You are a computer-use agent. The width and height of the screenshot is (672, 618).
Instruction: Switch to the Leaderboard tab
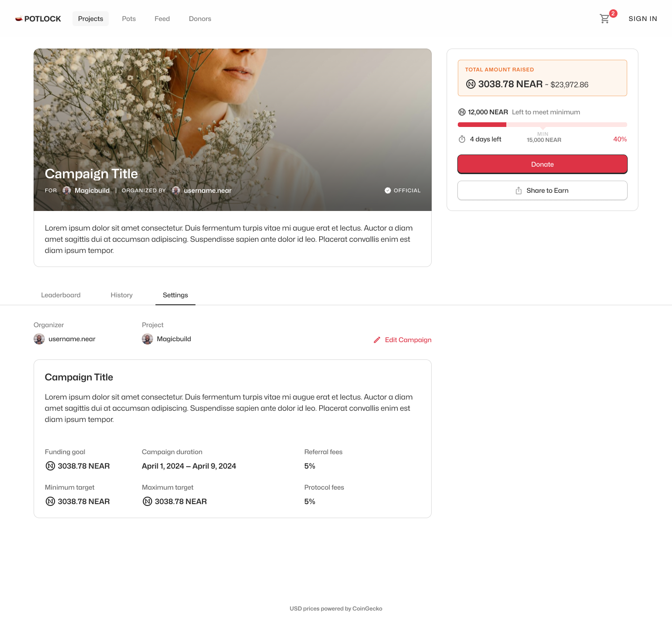(x=61, y=295)
